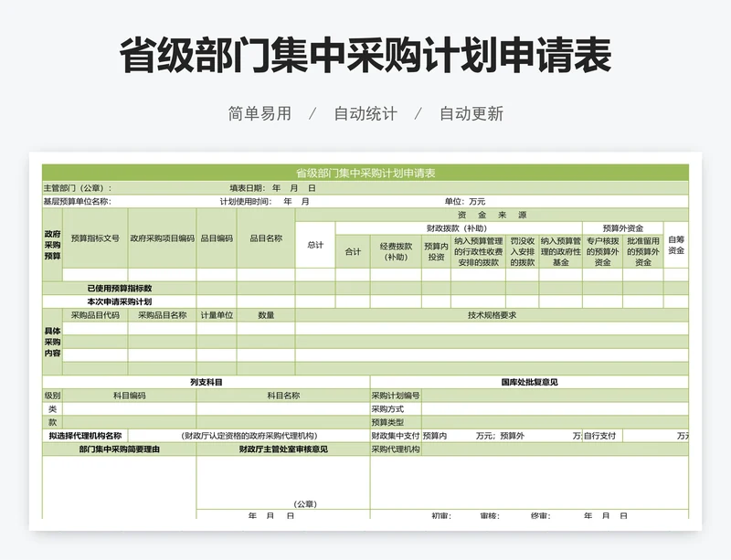Select the 罚没收入安排的拨款 column header

pos(522,252)
